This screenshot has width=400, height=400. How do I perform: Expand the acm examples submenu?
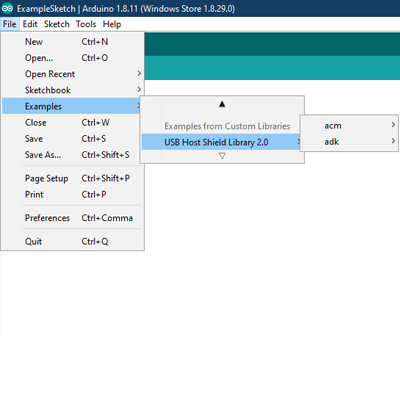pyautogui.click(x=349, y=126)
